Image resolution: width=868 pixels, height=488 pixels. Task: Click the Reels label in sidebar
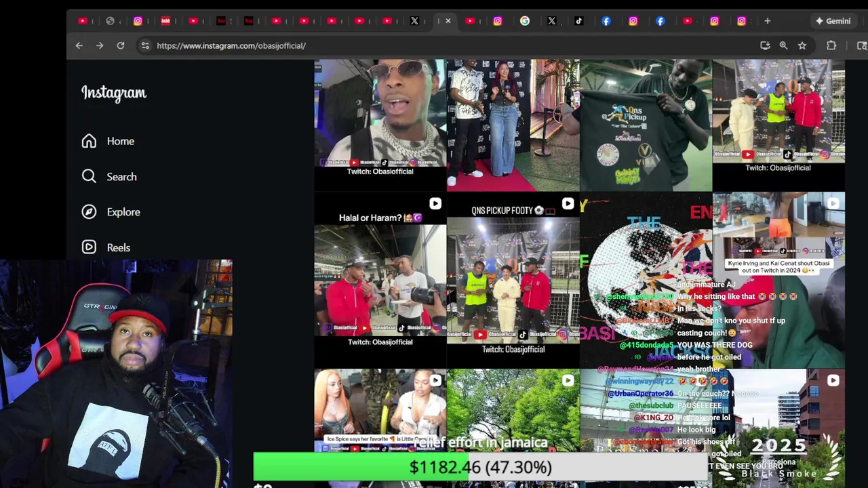coord(119,247)
